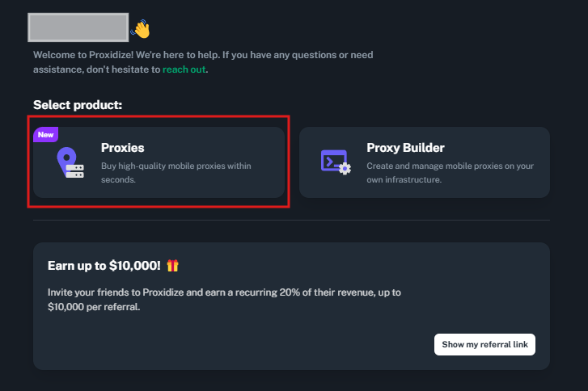Click the purple New badge
Screen dimensions: 588x391
[x=45, y=134]
